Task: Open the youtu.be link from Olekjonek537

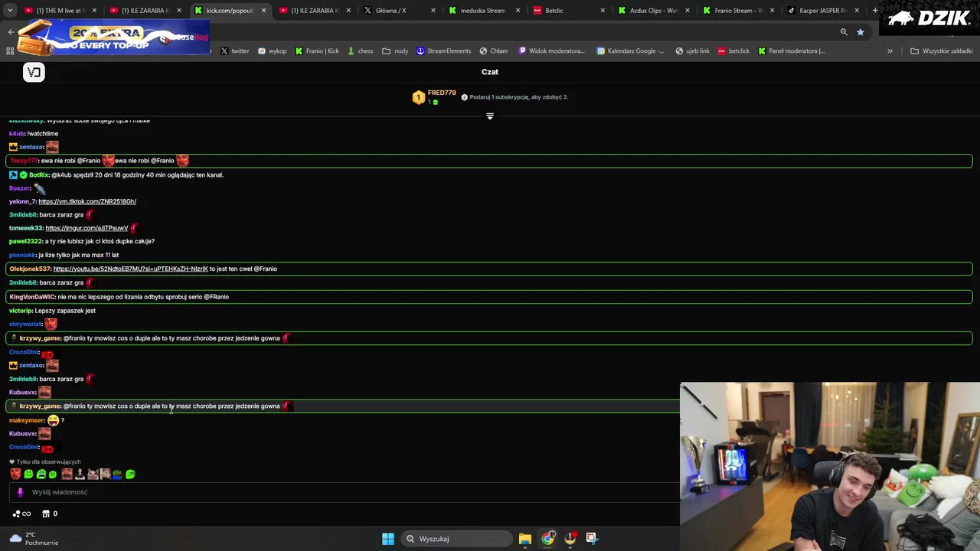Action: pos(130,269)
